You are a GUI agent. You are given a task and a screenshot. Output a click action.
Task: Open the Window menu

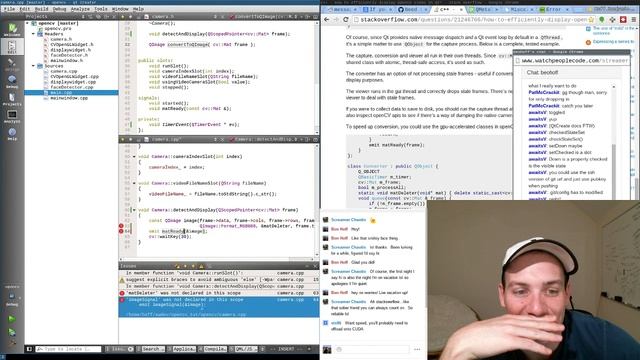(120, 9)
